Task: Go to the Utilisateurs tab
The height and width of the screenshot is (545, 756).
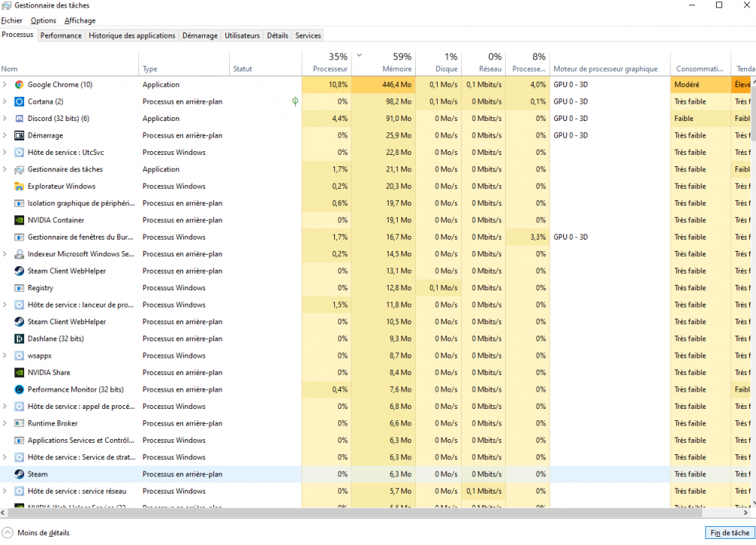Action: 242,36
